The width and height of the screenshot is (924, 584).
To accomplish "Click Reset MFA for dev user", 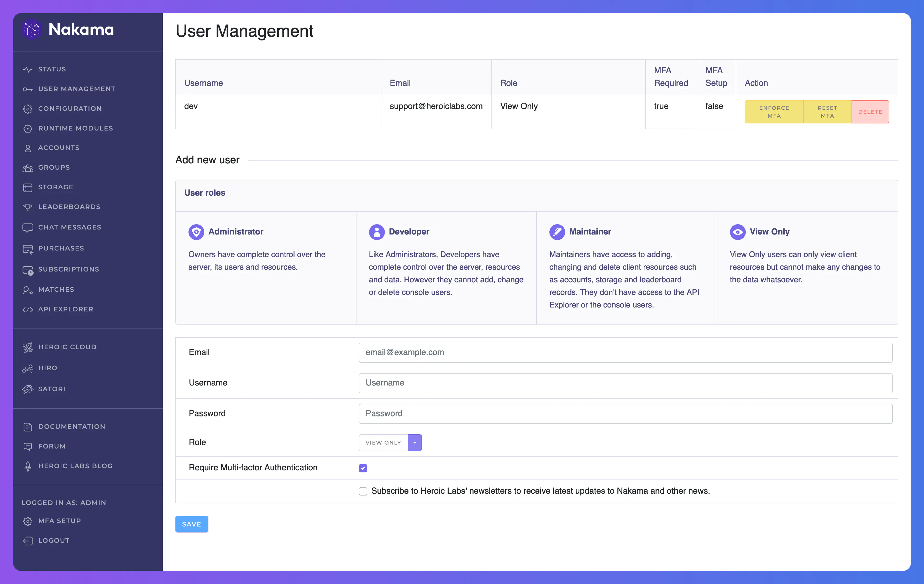I will [x=827, y=111].
